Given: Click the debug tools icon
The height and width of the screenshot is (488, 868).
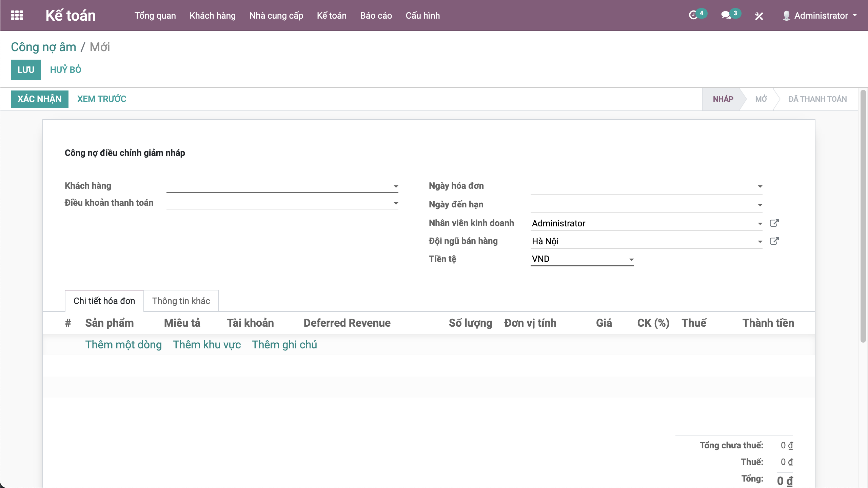Looking at the screenshot, I should [759, 16].
